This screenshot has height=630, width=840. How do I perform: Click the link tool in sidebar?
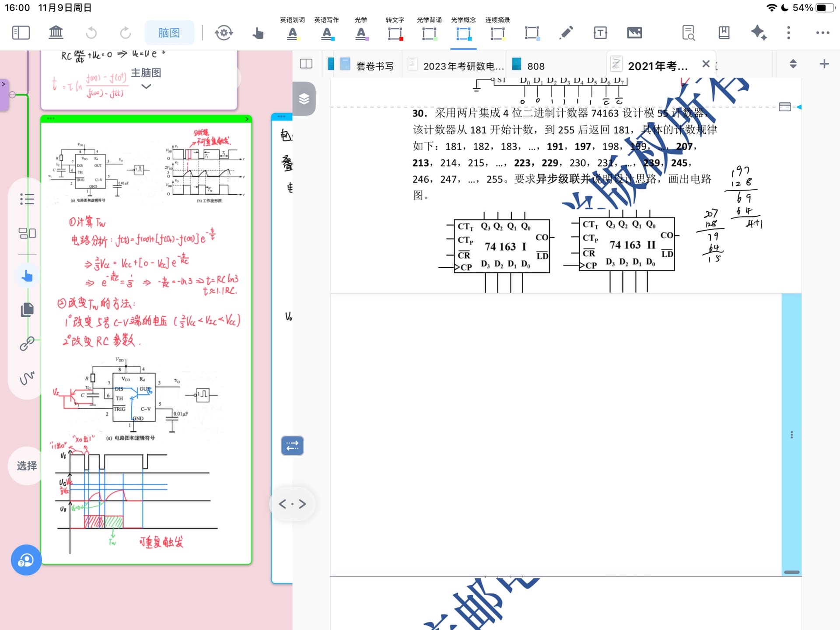(27, 344)
